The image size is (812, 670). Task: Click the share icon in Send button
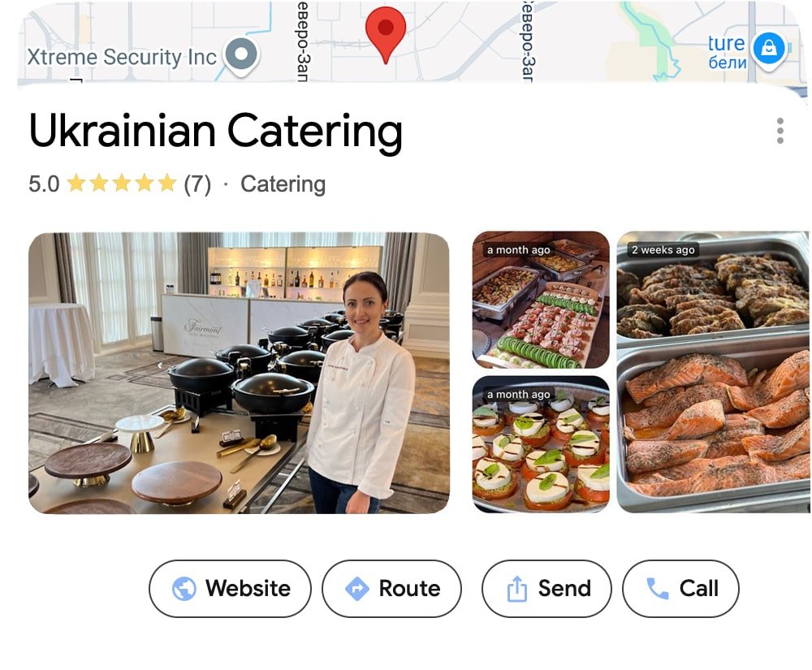pyautogui.click(x=516, y=589)
